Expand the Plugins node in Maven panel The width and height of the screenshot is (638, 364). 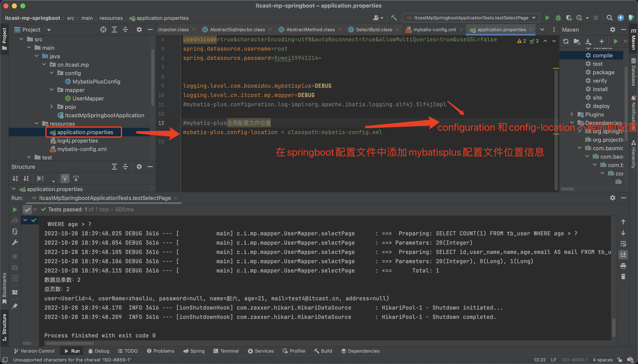click(572, 115)
